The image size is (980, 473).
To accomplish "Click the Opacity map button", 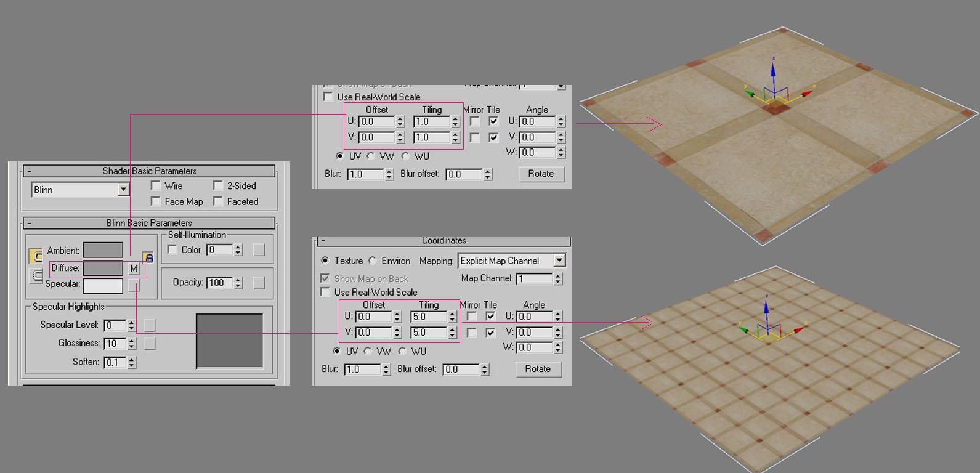I will tap(259, 283).
